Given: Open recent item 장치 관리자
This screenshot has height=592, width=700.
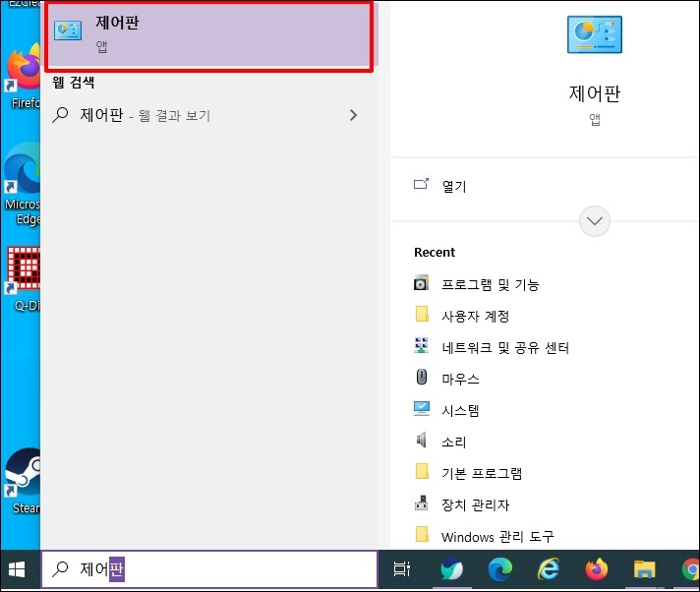Looking at the screenshot, I should pyautogui.click(x=476, y=504).
